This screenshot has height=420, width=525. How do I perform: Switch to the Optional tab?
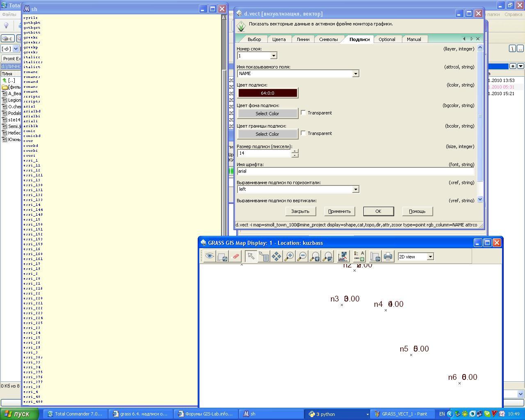(387, 39)
